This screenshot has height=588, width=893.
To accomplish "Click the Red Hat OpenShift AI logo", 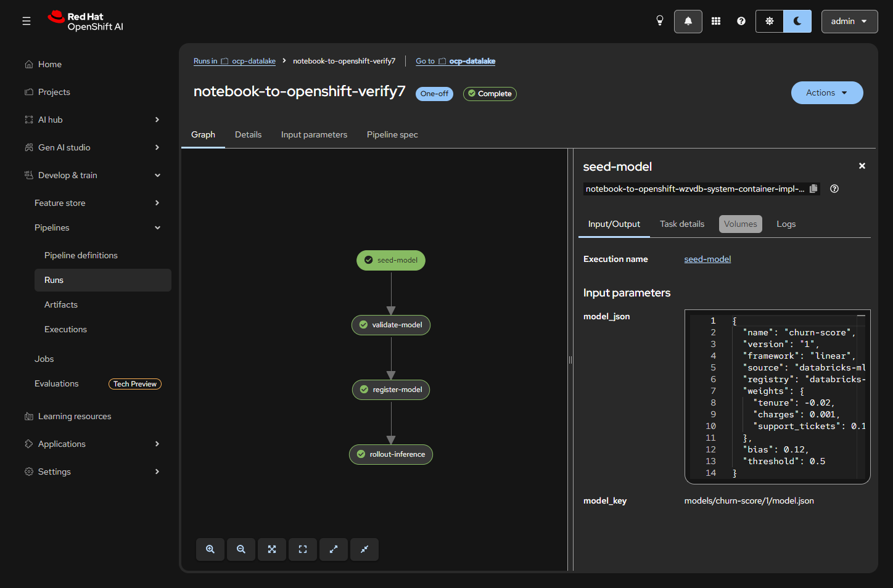I will point(86,21).
